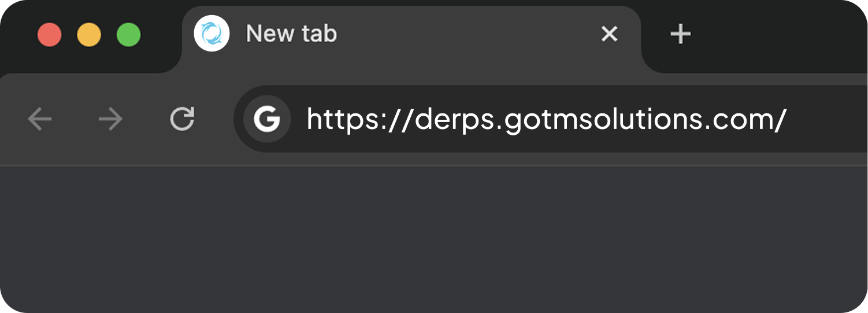Click the blue swirl favicon on the tab

[212, 34]
